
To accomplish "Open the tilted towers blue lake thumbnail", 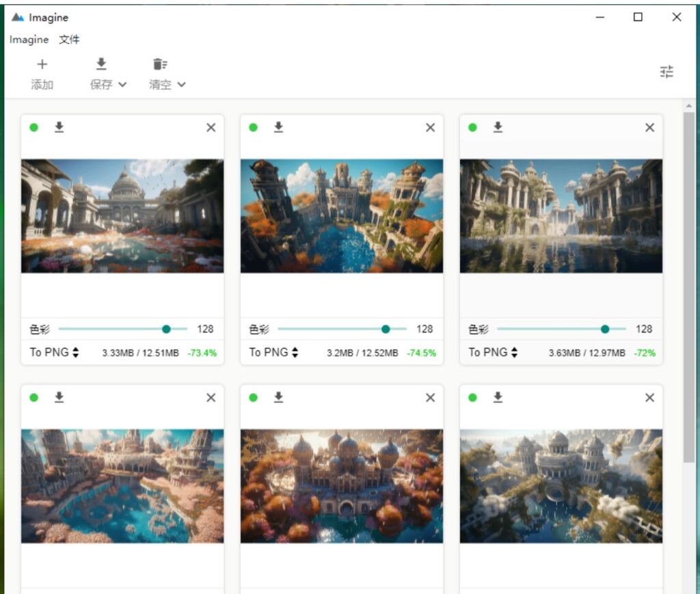I will tap(342, 216).
